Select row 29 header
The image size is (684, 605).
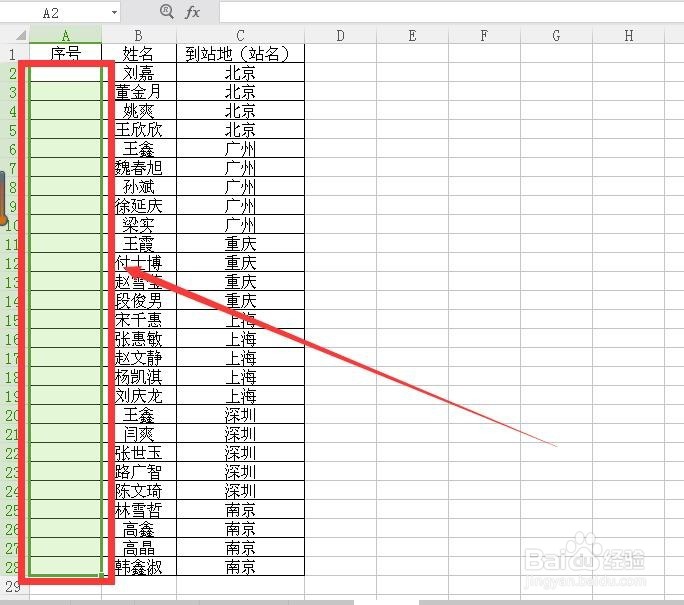13,586
